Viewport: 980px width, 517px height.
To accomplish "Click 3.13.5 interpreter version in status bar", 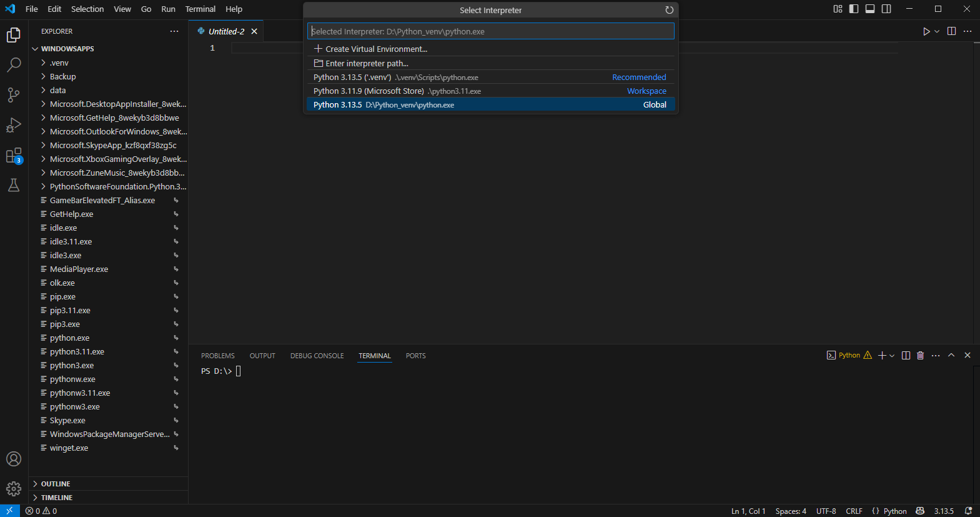I will 944,511.
